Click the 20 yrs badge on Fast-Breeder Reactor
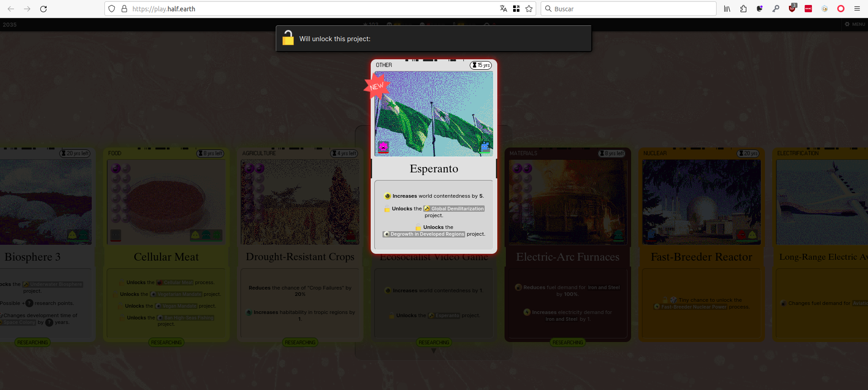This screenshot has height=390, width=868. 747,153
